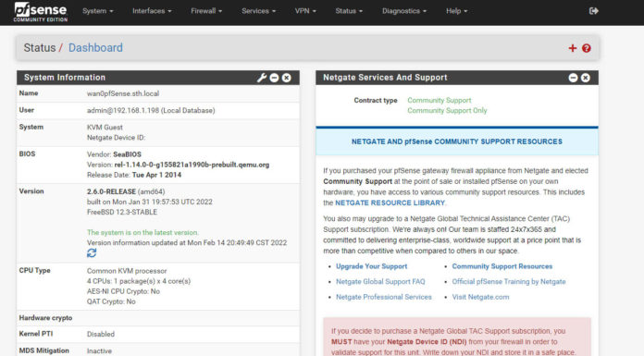Open the red question mark help icon

pyautogui.click(x=587, y=48)
